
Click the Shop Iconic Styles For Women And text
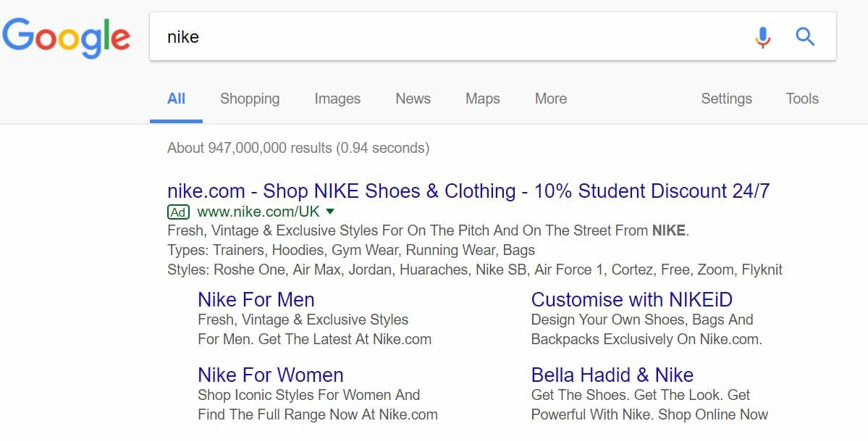pyautogui.click(x=309, y=395)
